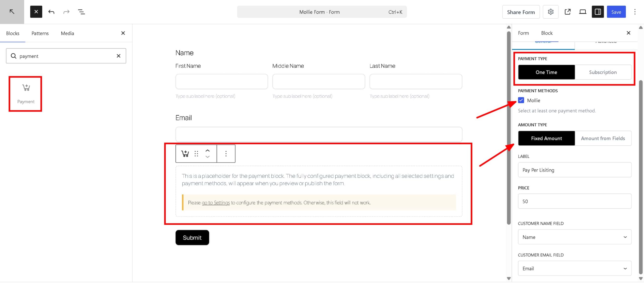644x283 pixels.
Task: Switch to the Blocks tab
Action: coord(13,33)
